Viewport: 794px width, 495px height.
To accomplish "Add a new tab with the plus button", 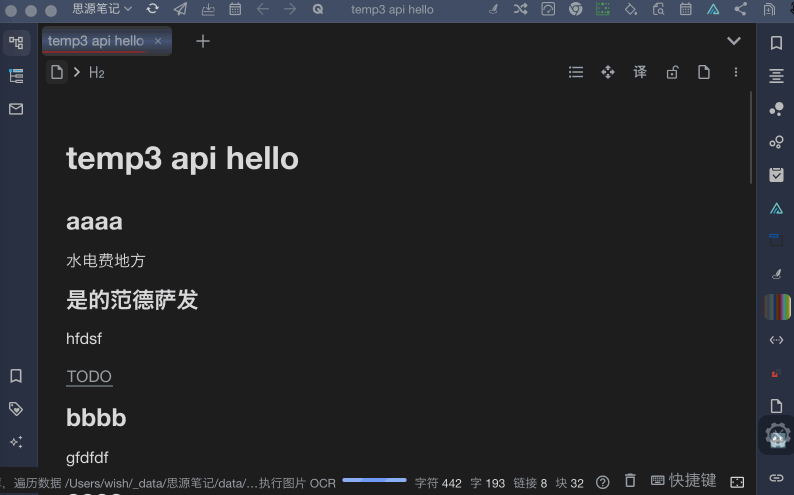I will 203,41.
